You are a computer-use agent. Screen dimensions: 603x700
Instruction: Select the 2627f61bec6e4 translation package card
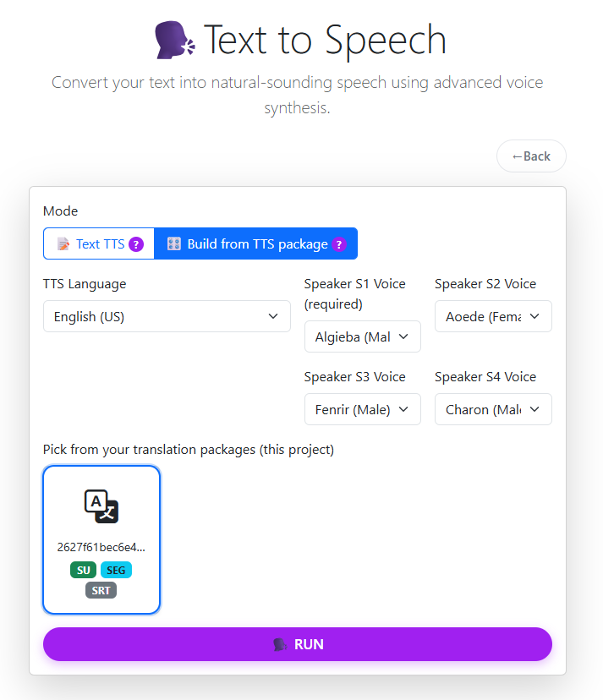(101, 539)
